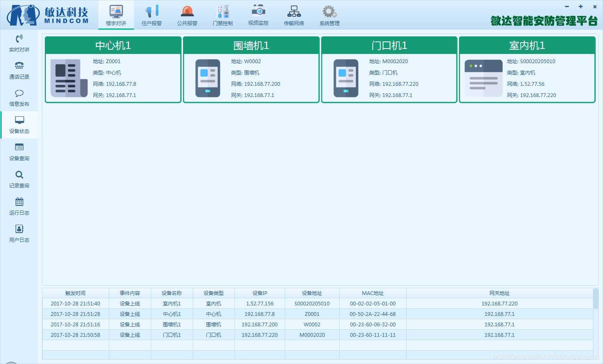Maximize the application window
This screenshot has height=364, width=603.
(581, 6)
